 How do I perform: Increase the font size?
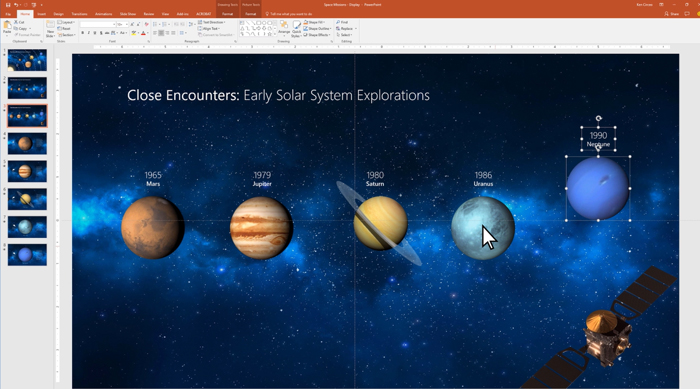(132, 24)
